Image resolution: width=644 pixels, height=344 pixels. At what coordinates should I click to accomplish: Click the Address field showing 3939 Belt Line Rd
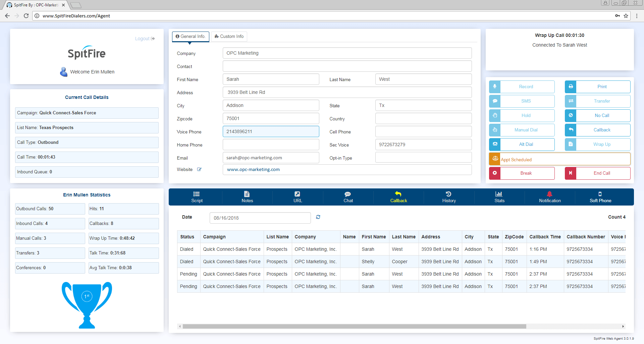coord(347,92)
